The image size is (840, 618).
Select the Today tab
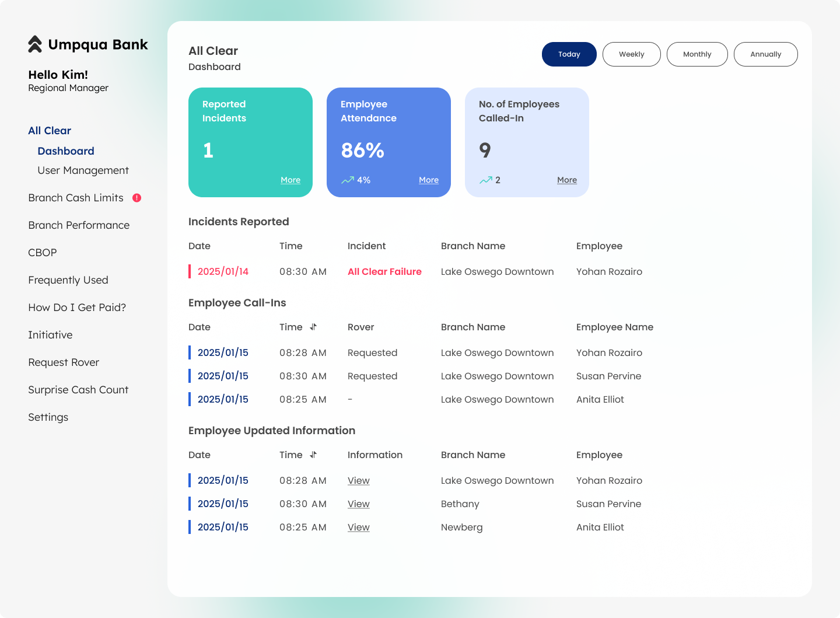(x=569, y=54)
